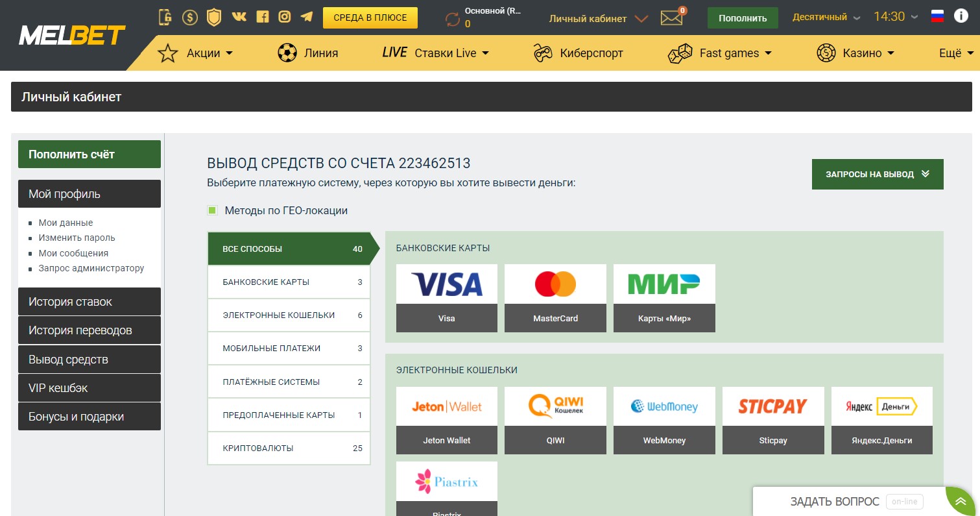Select the Visa logo
The height and width of the screenshot is (516, 980).
(x=447, y=284)
